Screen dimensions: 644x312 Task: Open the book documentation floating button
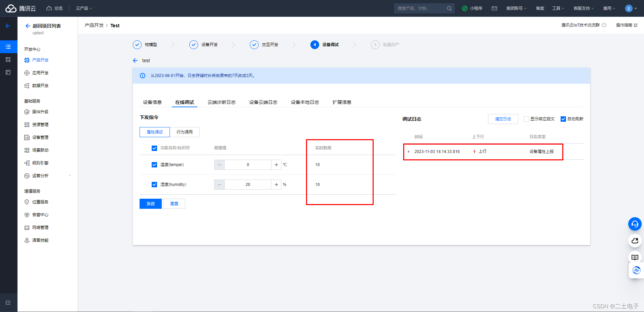(635, 258)
